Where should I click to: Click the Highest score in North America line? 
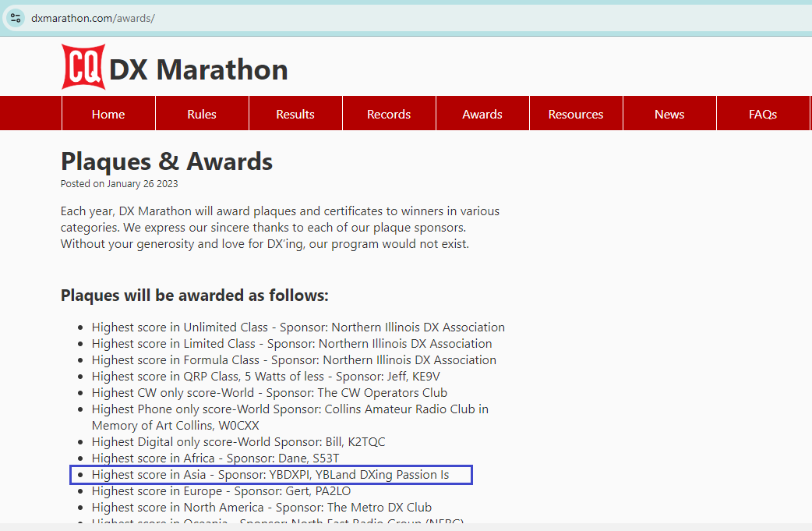[x=262, y=508]
